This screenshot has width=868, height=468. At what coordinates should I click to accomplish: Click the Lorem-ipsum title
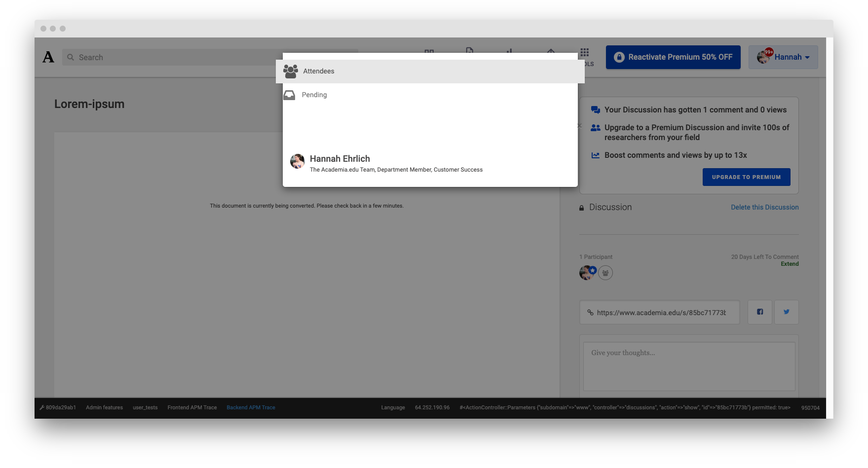tap(89, 104)
